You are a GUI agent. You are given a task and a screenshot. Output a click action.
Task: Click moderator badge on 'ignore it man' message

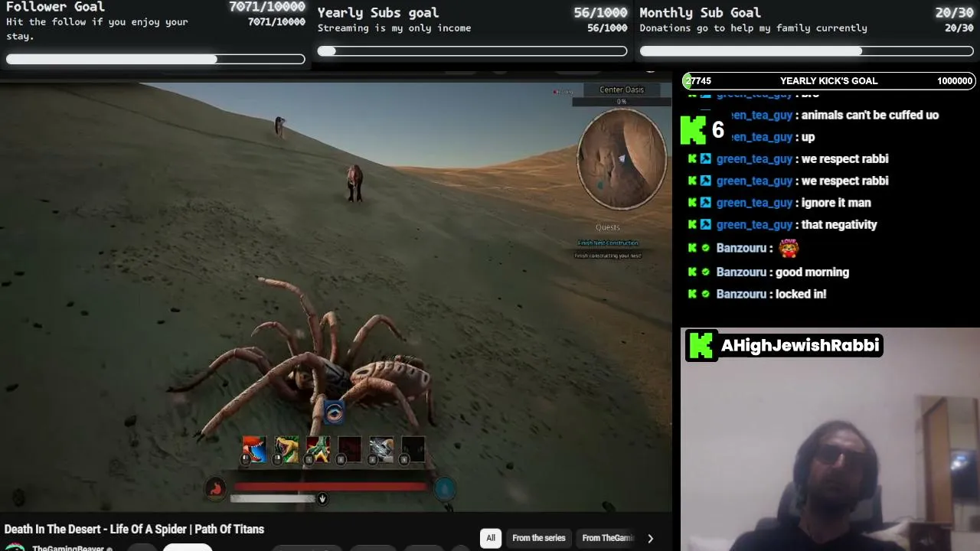706,203
